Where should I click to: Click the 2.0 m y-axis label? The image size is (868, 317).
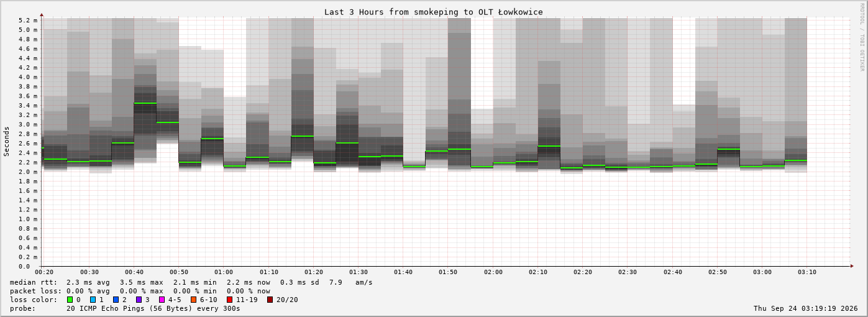28,172
